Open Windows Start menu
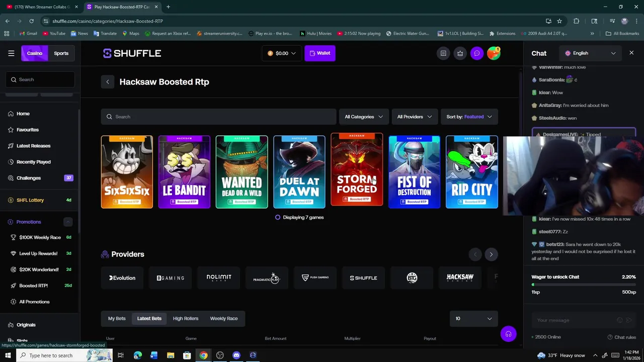644x362 pixels. 8,355
